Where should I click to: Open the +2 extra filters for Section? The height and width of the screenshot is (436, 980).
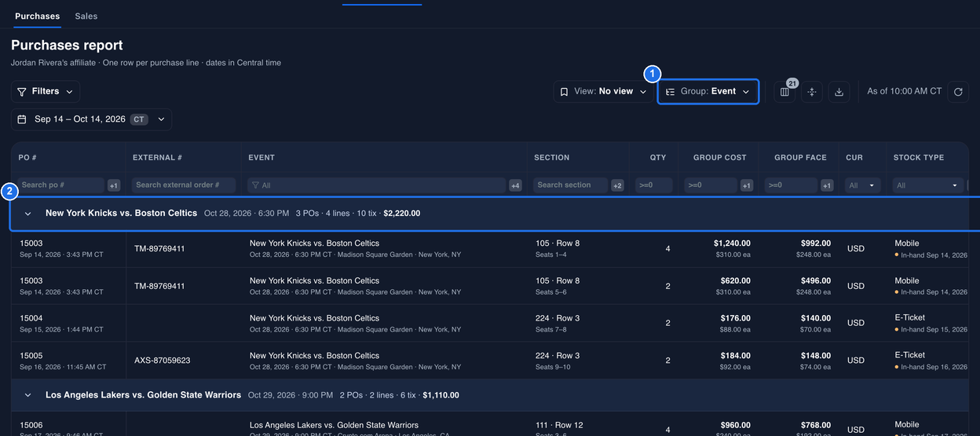click(x=617, y=185)
